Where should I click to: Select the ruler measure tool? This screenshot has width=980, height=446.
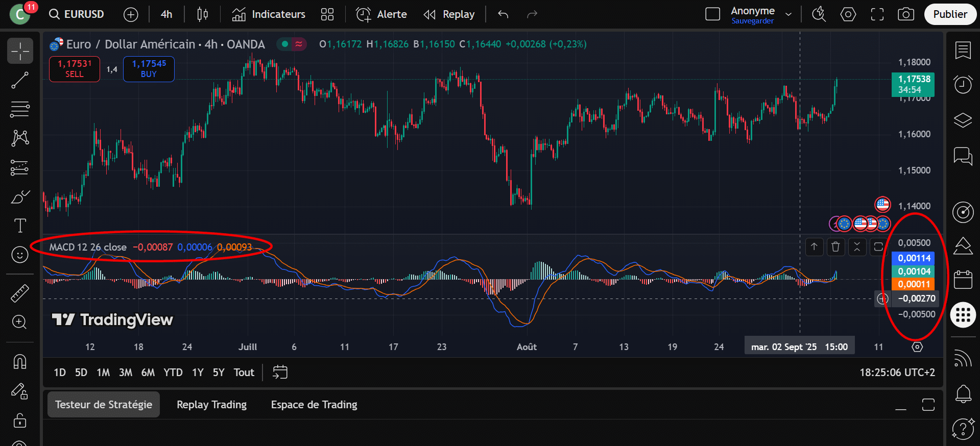pos(20,293)
